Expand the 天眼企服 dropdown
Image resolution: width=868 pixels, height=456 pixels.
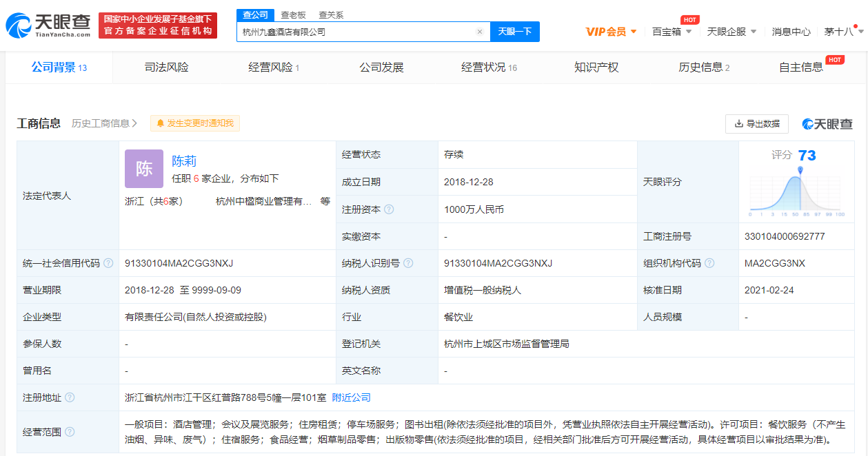(x=731, y=32)
